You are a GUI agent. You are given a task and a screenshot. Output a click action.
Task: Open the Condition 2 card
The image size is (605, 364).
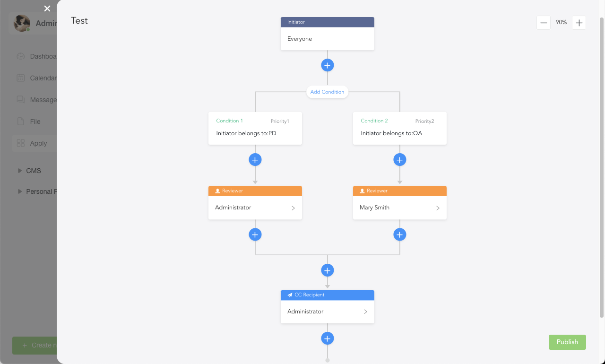(x=400, y=128)
